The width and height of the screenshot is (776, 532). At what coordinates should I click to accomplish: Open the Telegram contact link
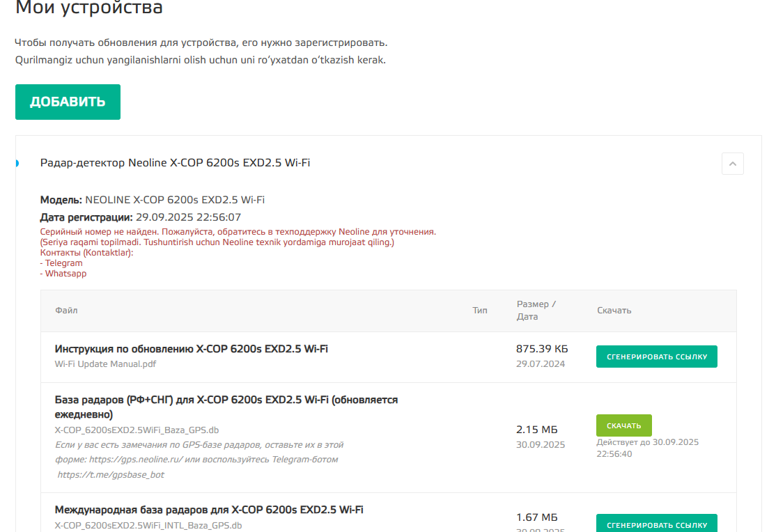(64, 263)
